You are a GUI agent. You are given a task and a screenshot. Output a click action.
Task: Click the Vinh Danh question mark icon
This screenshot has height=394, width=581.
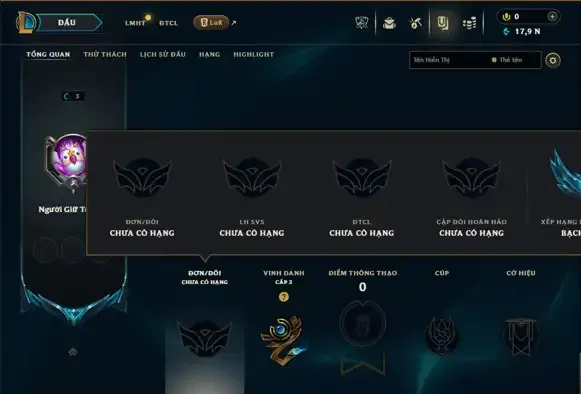[x=284, y=297]
